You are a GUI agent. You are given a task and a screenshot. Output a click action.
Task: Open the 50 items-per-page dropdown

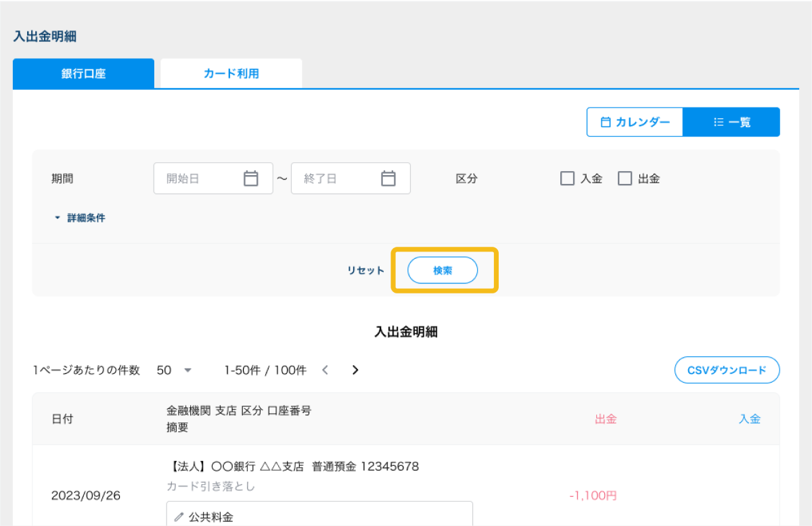pos(175,370)
